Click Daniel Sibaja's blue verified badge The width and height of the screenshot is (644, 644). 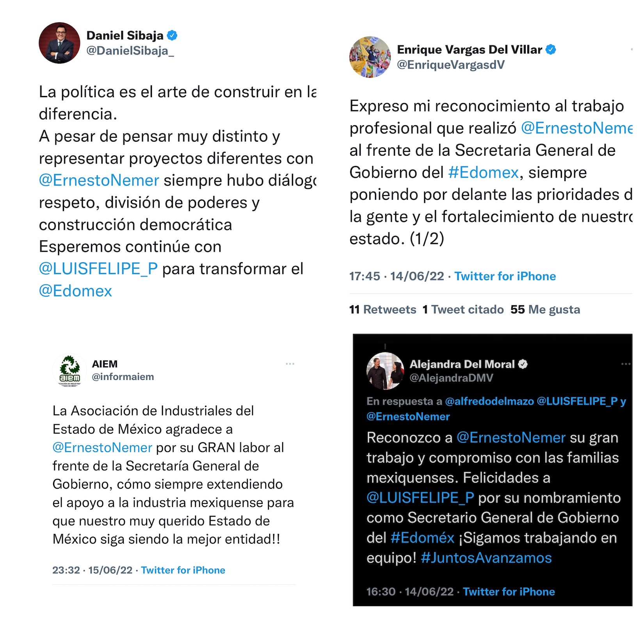(172, 36)
